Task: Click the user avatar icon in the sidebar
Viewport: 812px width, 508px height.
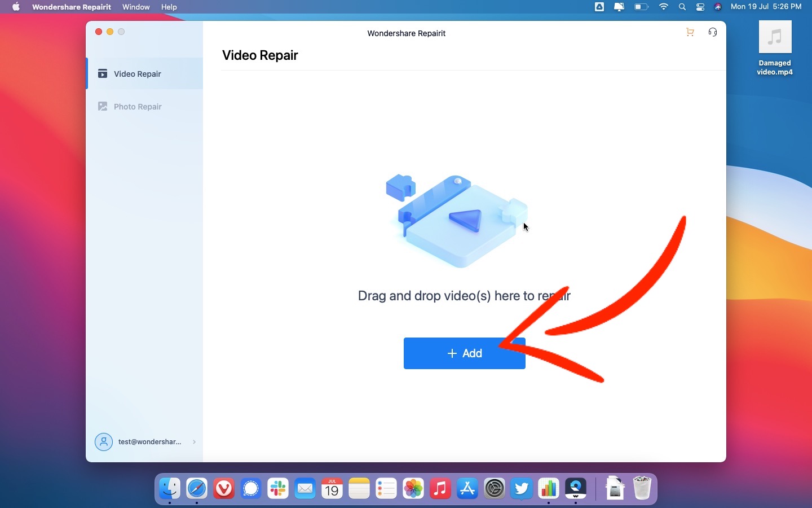Action: point(104,442)
